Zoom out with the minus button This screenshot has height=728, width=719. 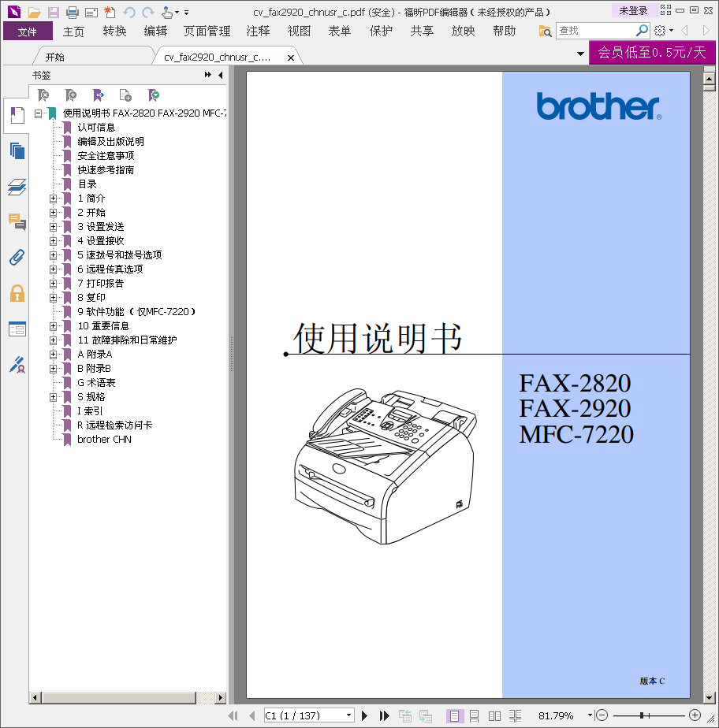coord(602,715)
